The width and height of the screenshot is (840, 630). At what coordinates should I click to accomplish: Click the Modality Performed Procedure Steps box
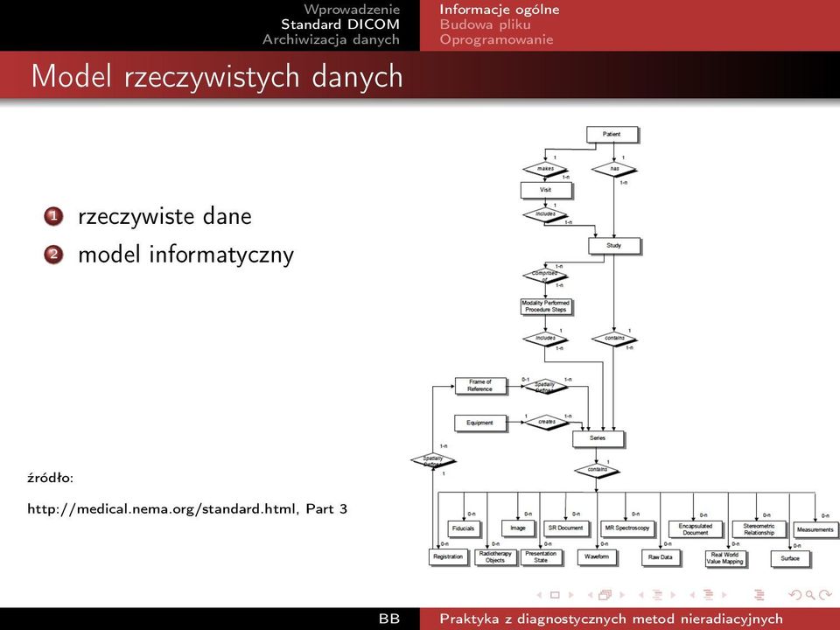pos(546,306)
